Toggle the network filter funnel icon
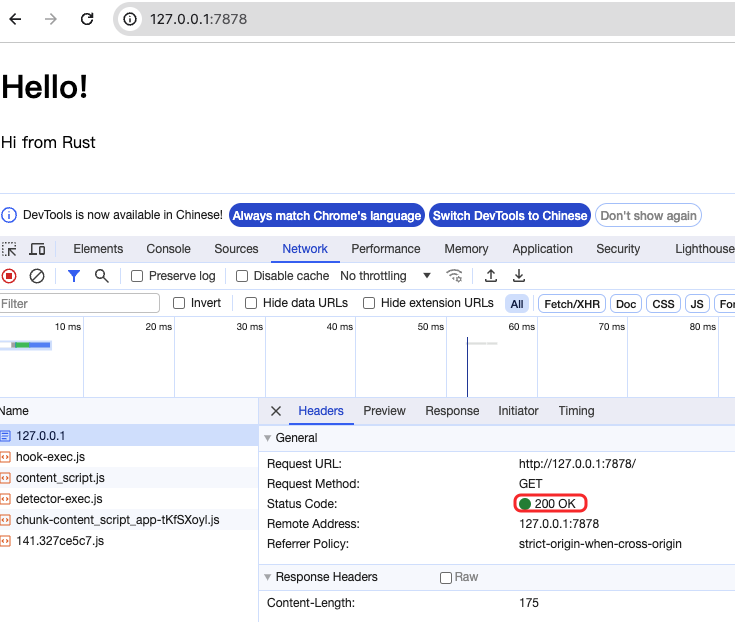The image size is (735, 622). click(x=74, y=276)
